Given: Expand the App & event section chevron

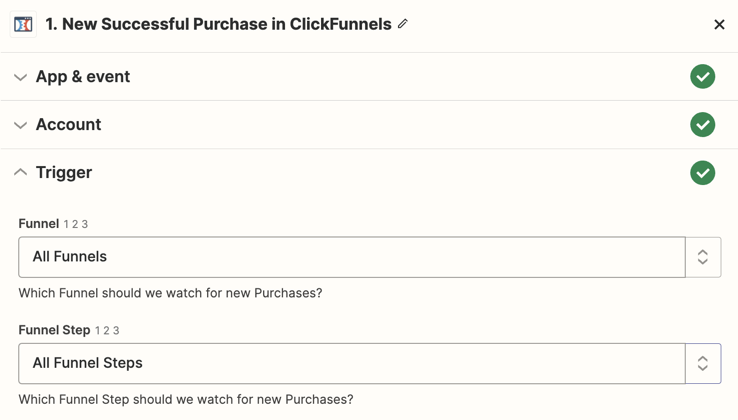Looking at the screenshot, I should tap(20, 77).
